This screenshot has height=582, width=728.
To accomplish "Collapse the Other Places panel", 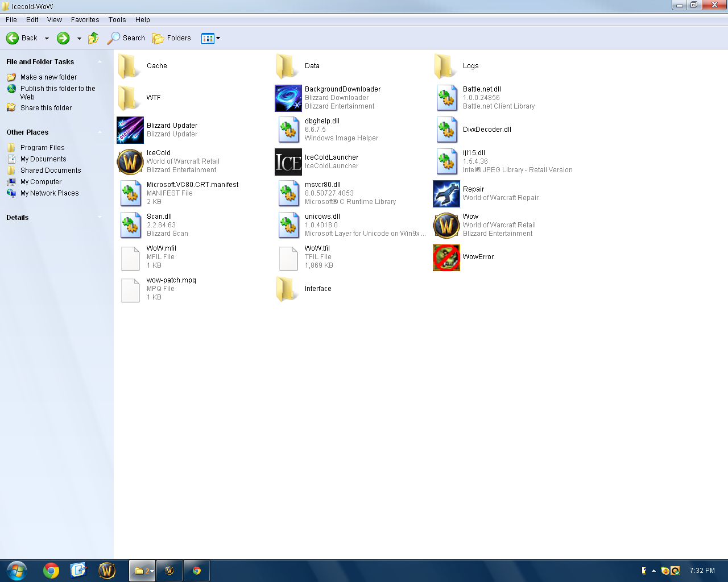I will click(x=100, y=132).
